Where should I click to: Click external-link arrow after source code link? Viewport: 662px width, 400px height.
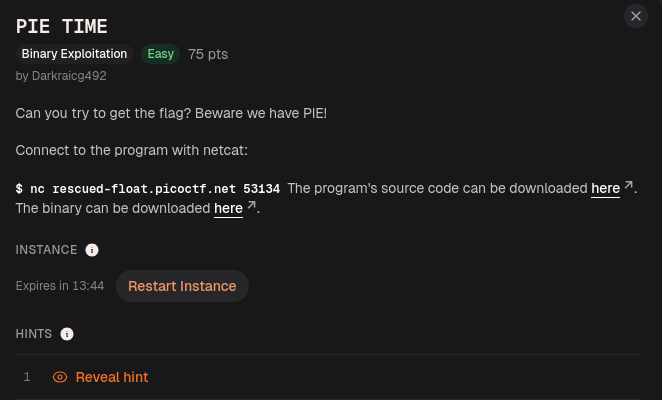(628, 185)
